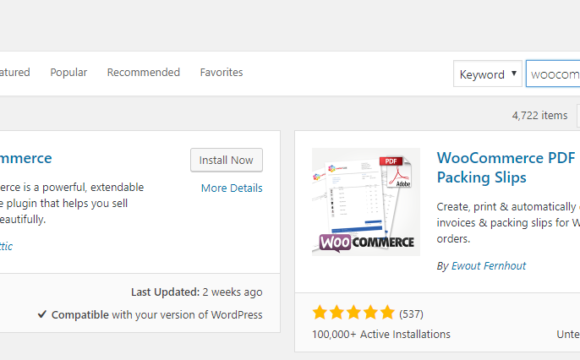This screenshot has height=360, width=580.
Task: Open the More Details link
Action: [232, 188]
